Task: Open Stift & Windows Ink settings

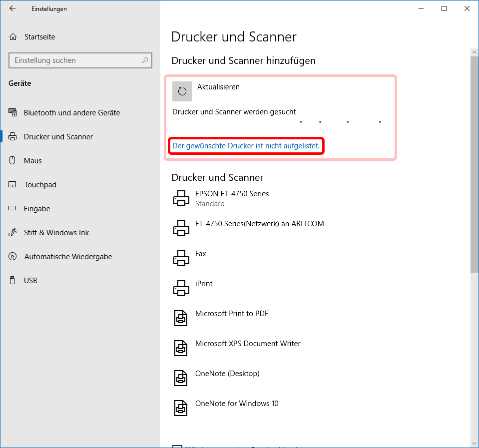Action: pos(56,233)
